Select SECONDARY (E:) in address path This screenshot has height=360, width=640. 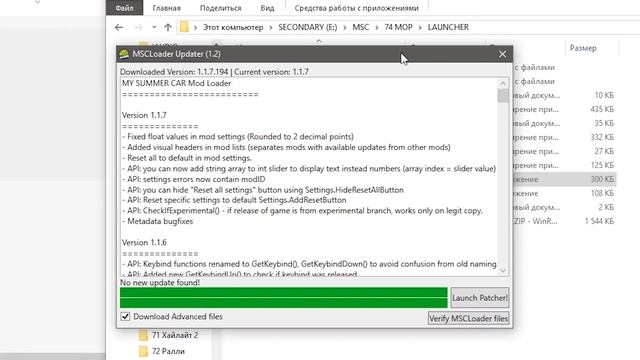(308, 27)
